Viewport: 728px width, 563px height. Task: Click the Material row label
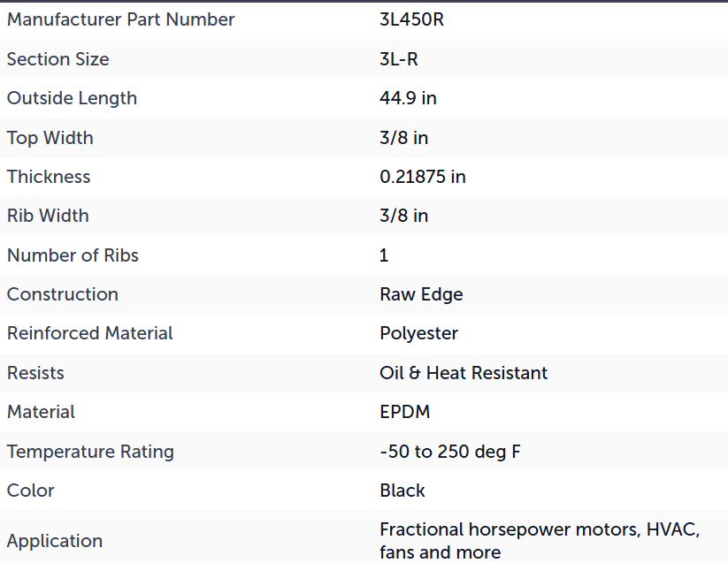point(41,412)
